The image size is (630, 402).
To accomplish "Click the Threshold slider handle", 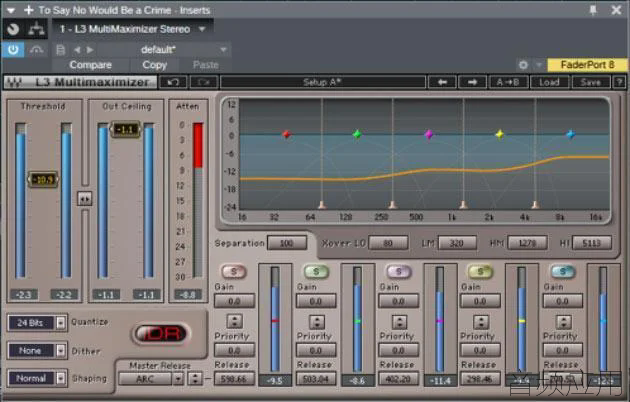I will tap(43, 179).
